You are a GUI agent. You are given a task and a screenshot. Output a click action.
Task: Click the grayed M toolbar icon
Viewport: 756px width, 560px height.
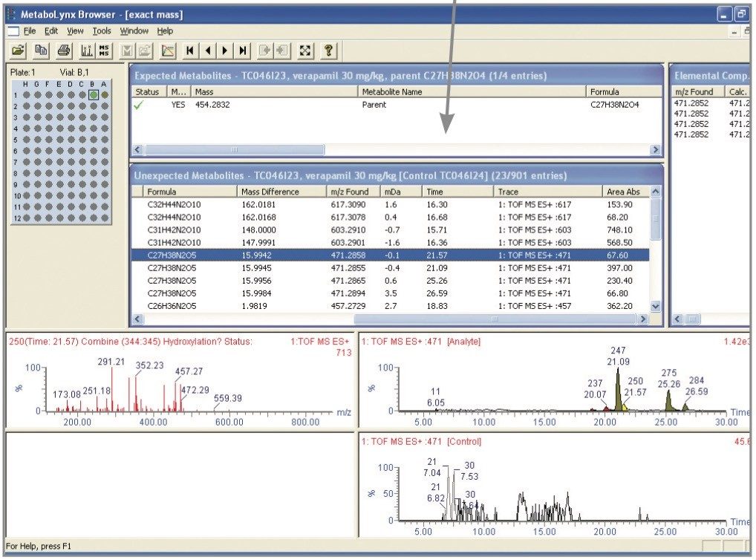pyautogui.click(x=127, y=51)
